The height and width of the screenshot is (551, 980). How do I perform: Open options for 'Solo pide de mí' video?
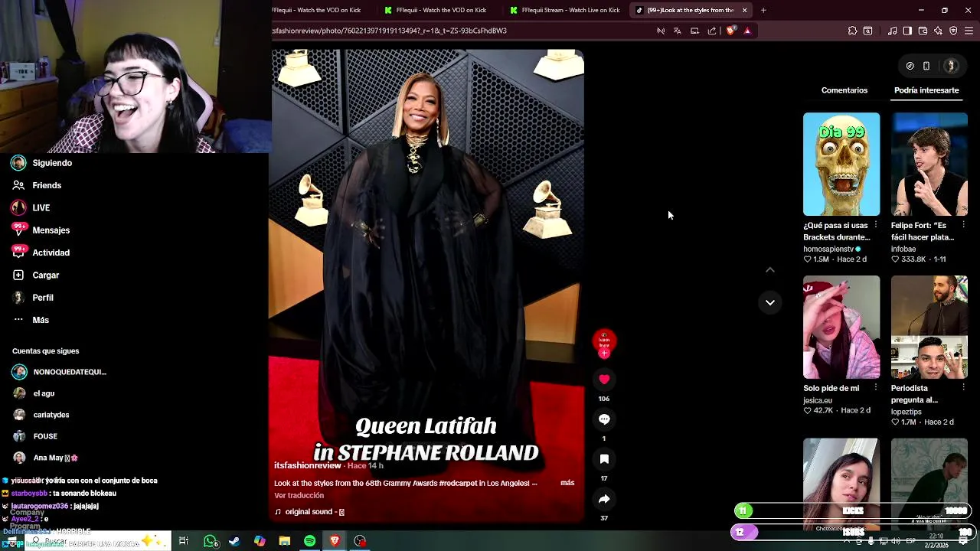tap(876, 388)
